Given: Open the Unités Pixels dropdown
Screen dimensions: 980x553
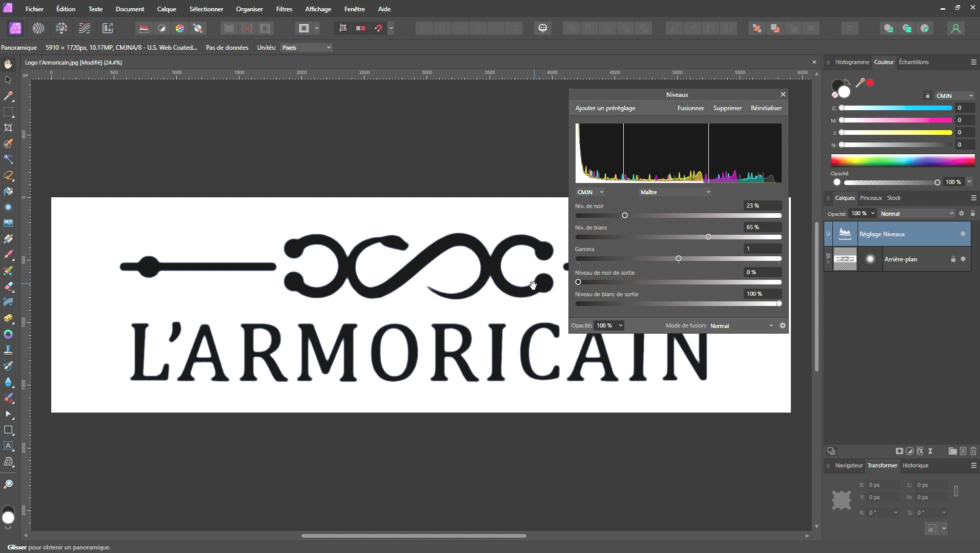Looking at the screenshot, I should [x=307, y=48].
